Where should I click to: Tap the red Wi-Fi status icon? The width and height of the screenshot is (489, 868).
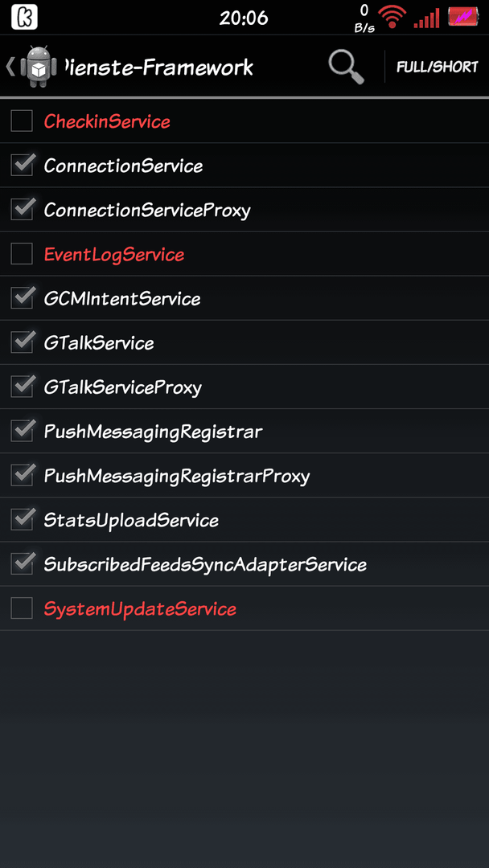pyautogui.click(x=392, y=17)
